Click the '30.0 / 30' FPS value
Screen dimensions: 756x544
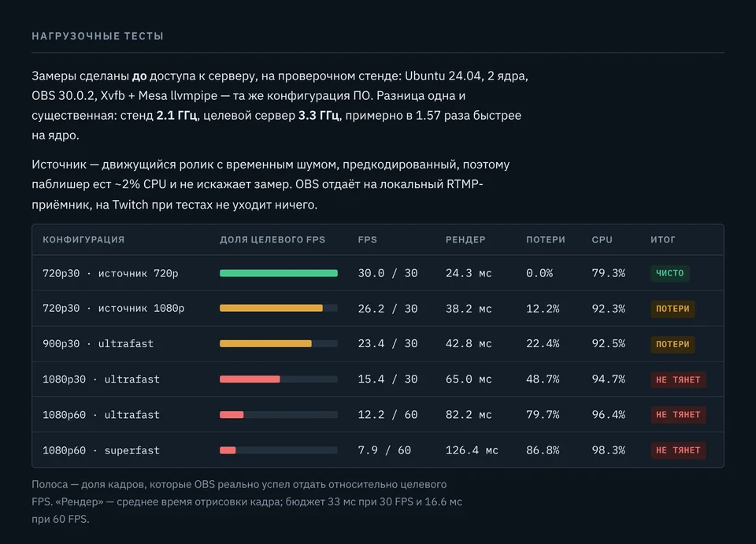pos(387,273)
